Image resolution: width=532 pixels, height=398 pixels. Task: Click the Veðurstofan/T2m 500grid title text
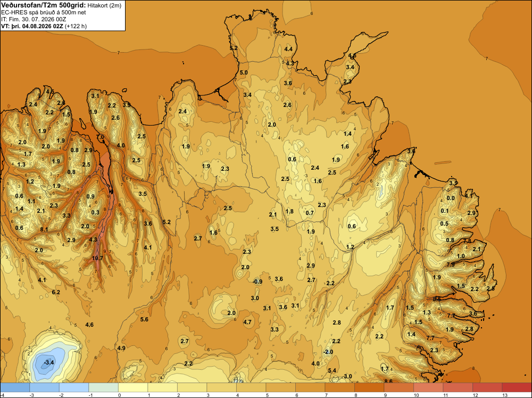click(44, 5)
